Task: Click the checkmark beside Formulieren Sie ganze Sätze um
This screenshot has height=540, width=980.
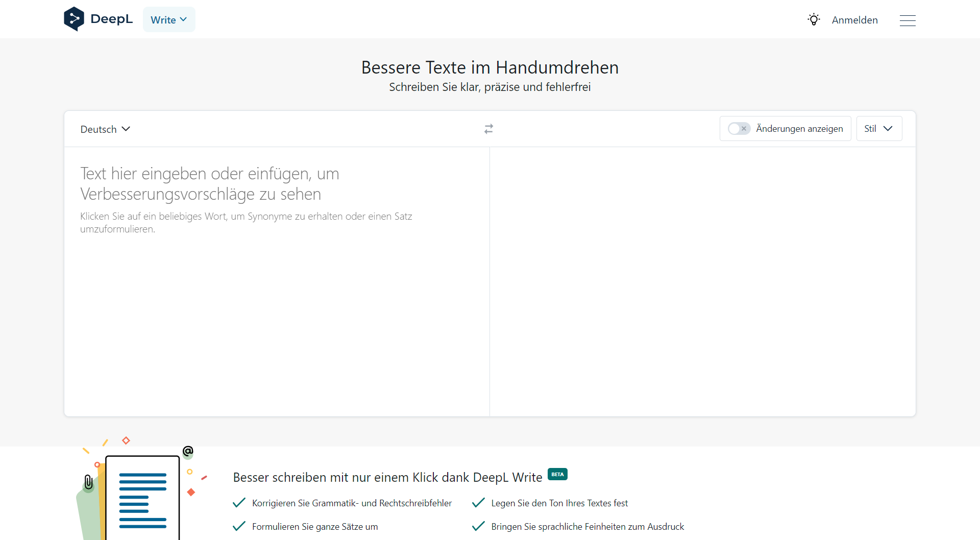Action: tap(238, 526)
